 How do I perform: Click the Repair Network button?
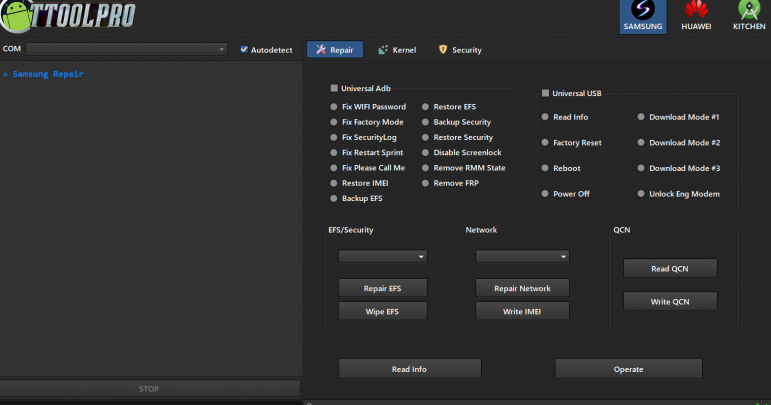(x=522, y=288)
